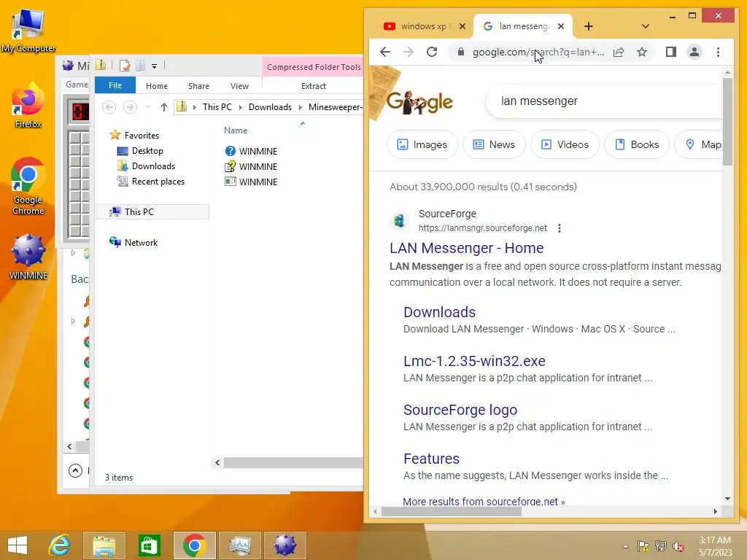Image resolution: width=747 pixels, height=560 pixels.
Task: Select This PC in the navigation pane
Action: click(x=152, y=212)
